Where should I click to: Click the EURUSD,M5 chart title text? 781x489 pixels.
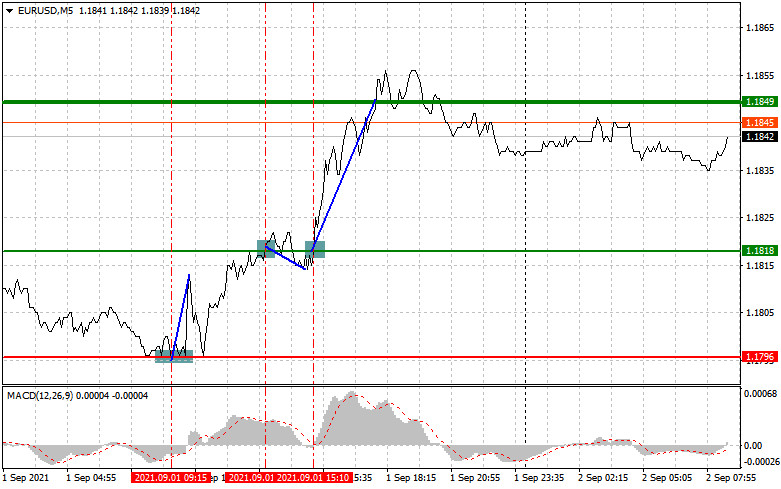click(x=44, y=10)
